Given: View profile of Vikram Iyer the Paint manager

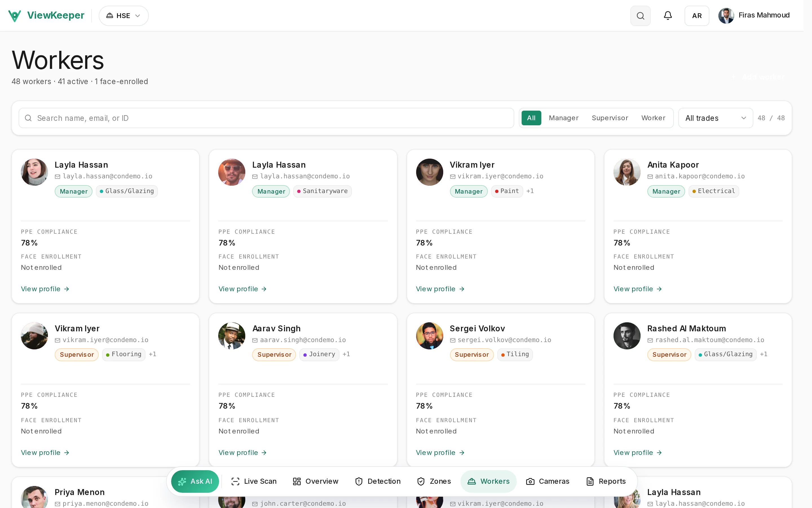Looking at the screenshot, I should [440, 289].
